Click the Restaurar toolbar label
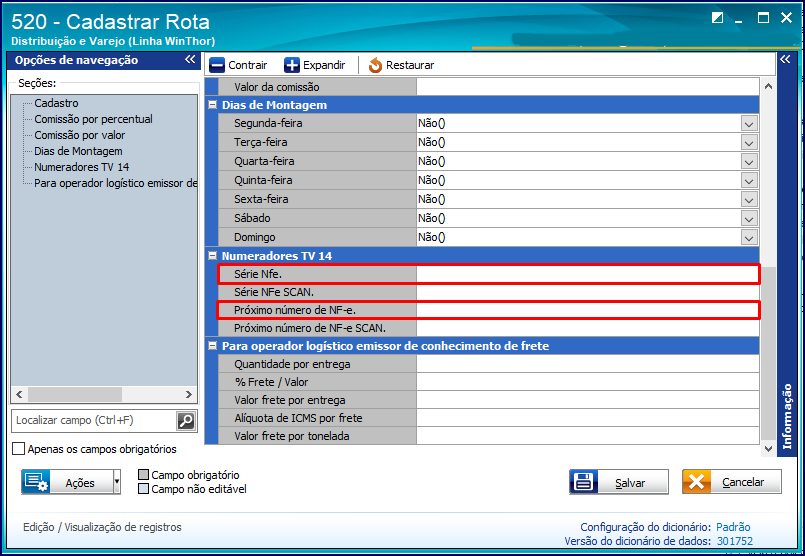The width and height of the screenshot is (805, 556). coord(410,65)
